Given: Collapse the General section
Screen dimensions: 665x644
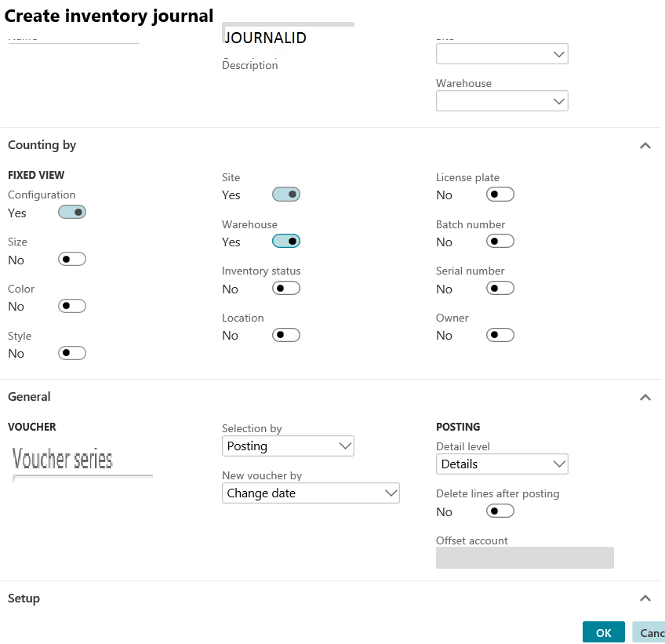Looking at the screenshot, I should pyautogui.click(x=645, y=397).
